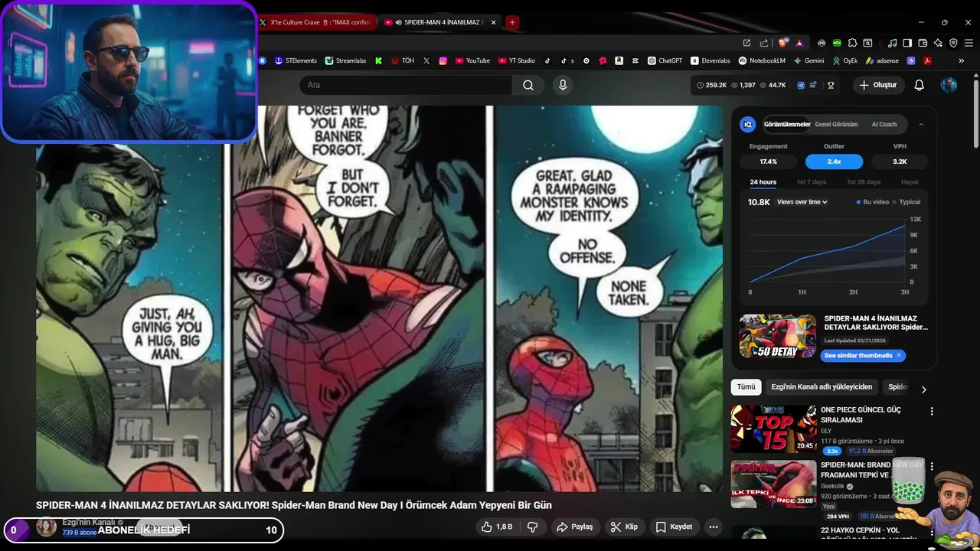Click browser share page icon
This screenshot has height=551, width=980.
click(763, 43)
